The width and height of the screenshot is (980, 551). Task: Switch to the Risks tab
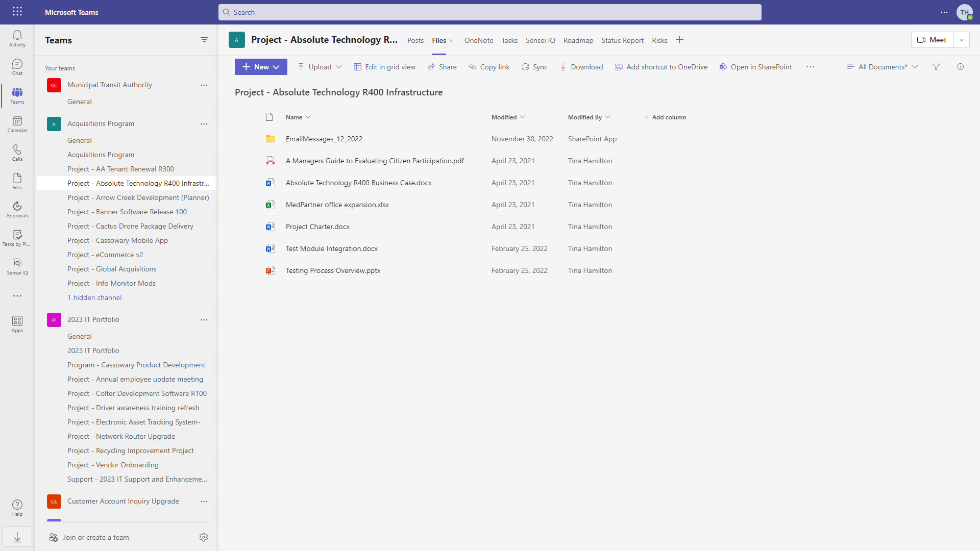tap(660, 40)
